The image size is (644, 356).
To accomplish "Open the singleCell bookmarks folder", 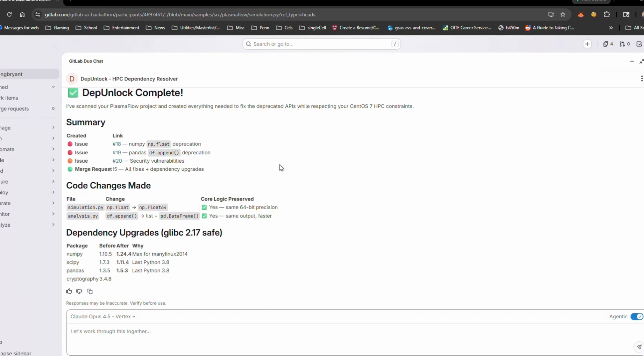I will pyautogui.click(x=312, y=28).
